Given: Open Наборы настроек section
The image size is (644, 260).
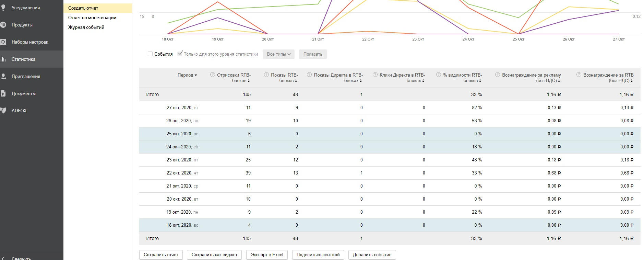Looking at the screenshot, I should (30, 42).
